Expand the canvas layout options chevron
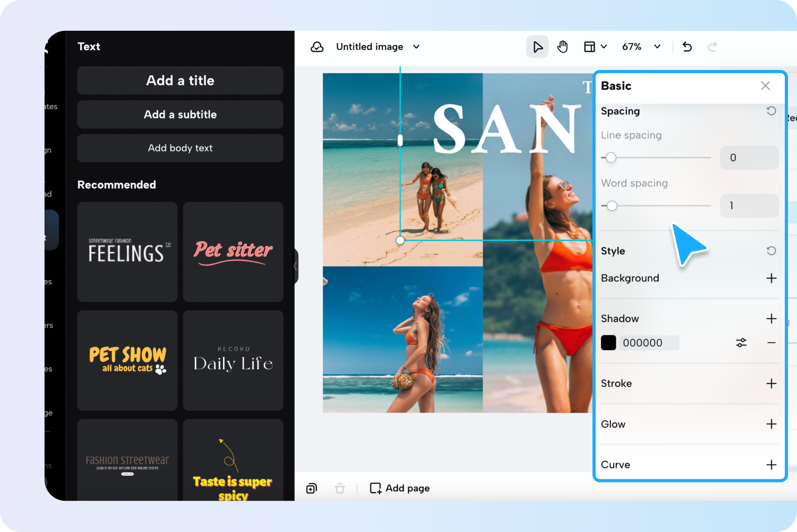Screen dimensions: 797x532 pyautogui.click(x=604, y=47)
